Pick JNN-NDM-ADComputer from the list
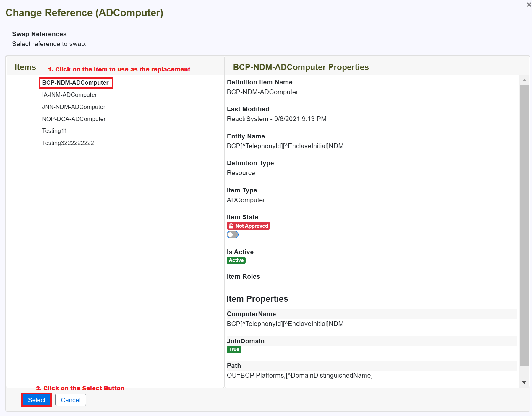The width and height of the screenshot is (532, 416). pyautogui.click(x=74, y=107)
